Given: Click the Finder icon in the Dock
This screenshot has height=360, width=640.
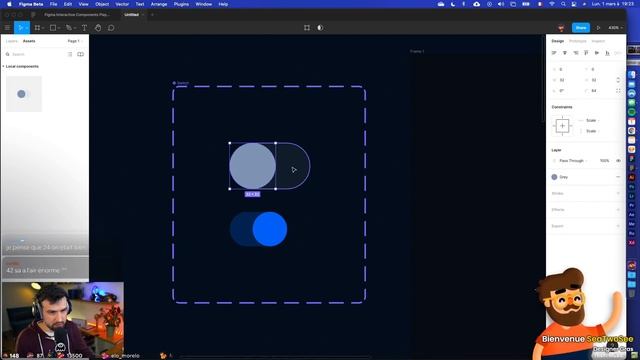Looking at the screenshot, I should tap(632, 75).
